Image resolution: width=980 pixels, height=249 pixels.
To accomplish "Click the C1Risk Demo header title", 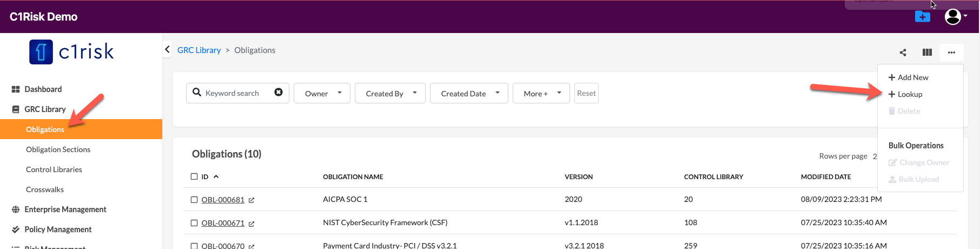I will click(43, 17).
